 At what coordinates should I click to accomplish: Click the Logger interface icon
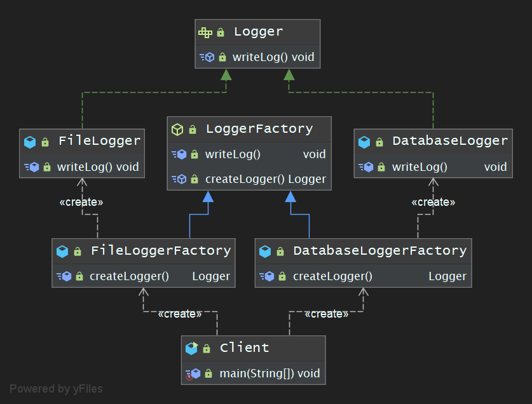205,32
